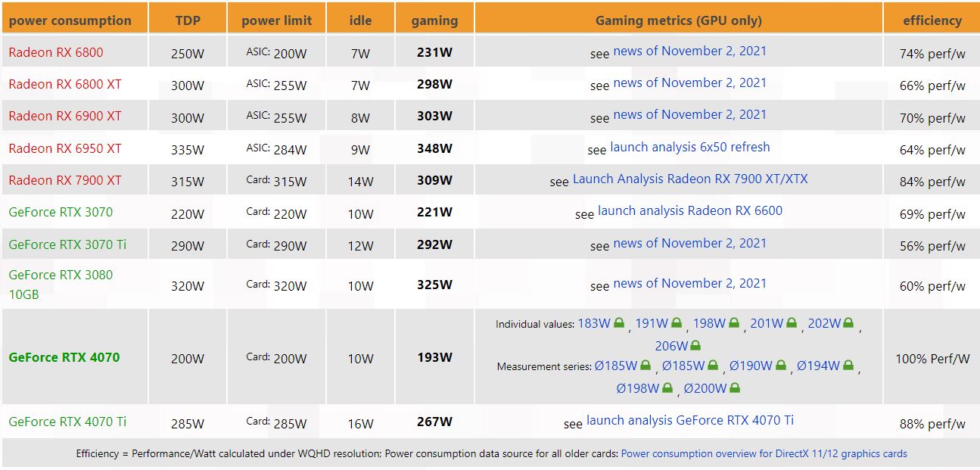Image resolution: width=980 pixels, height=470 pixels.
Task: Click the GeForce RTX 4070 Ti product name
Action: point(67,422)
